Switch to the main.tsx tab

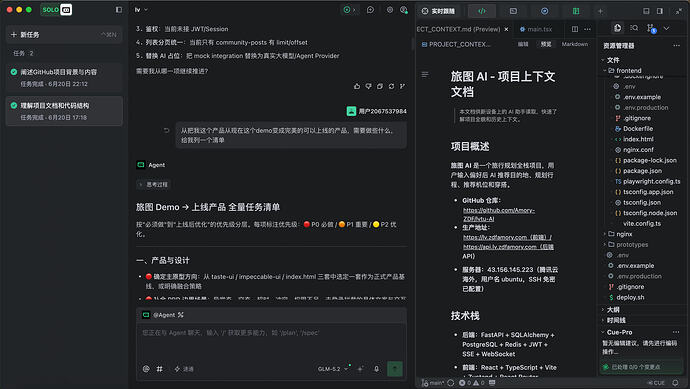pos(536,29)
